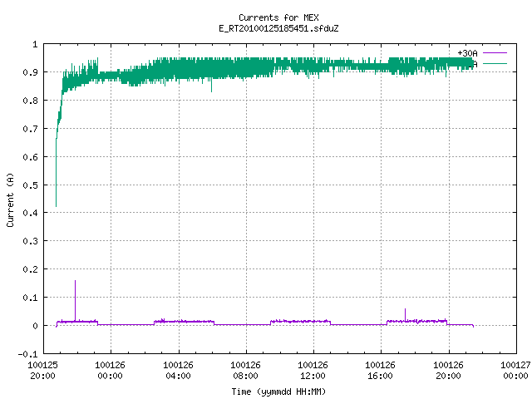Click the file name E_RT20100125185451.sfduZ
This screenshot has width=532, height=399.
pyautogui.click(x=278, y=28)
